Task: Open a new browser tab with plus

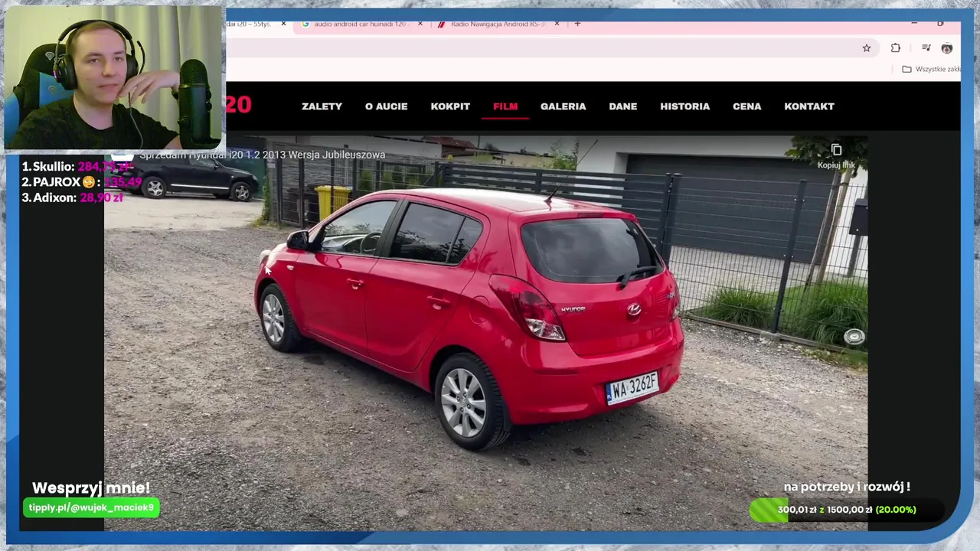Action: click(577, 24)
